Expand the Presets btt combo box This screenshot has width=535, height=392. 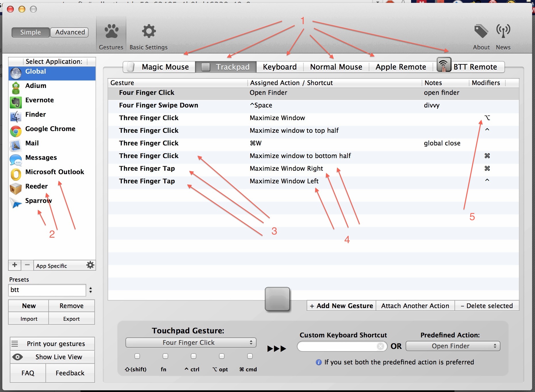tap(91, 290)
